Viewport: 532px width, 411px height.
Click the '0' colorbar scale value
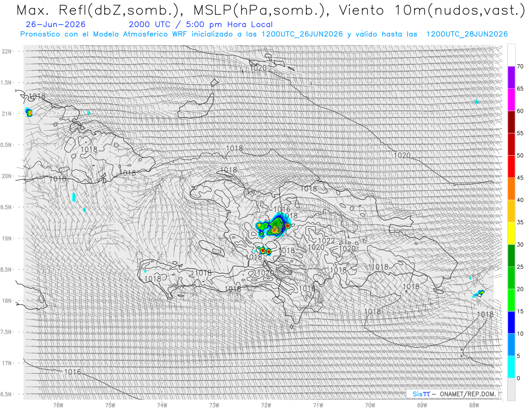[x=518, y=378]
